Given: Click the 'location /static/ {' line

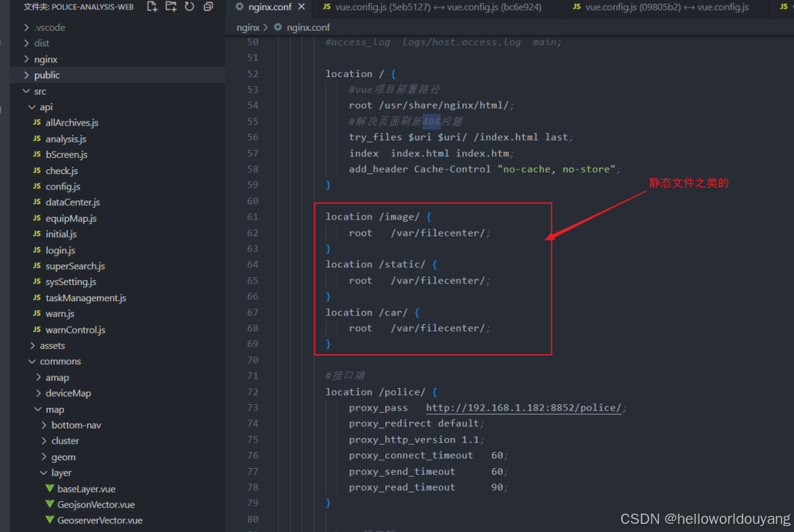Looking at the screenshot, I should pyautogui.click(x=382, y=265).
